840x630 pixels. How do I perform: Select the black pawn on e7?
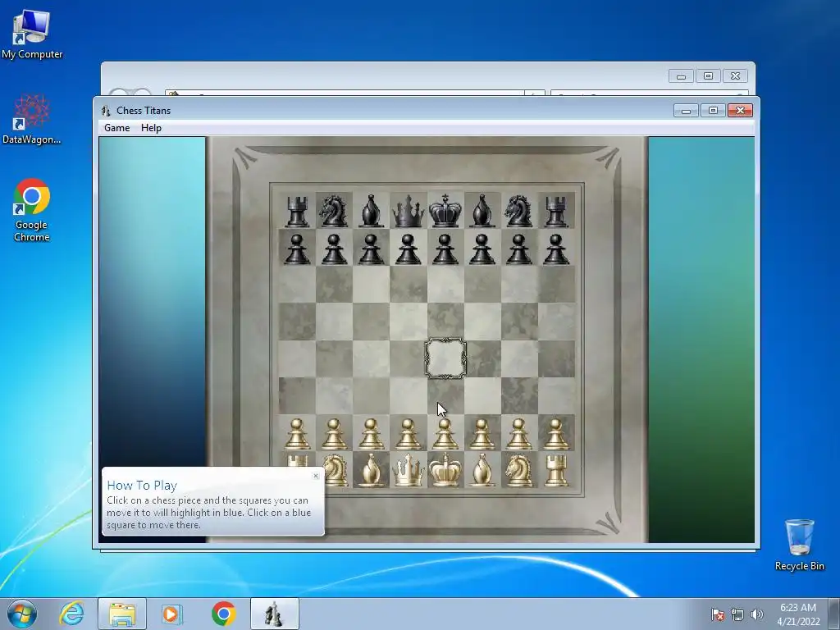click(445, 249)
